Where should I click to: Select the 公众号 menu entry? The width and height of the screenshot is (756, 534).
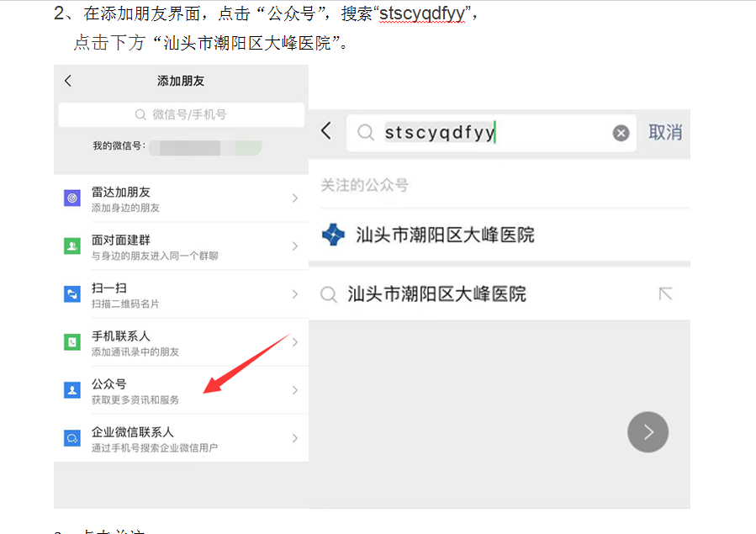tap(182, 390)
